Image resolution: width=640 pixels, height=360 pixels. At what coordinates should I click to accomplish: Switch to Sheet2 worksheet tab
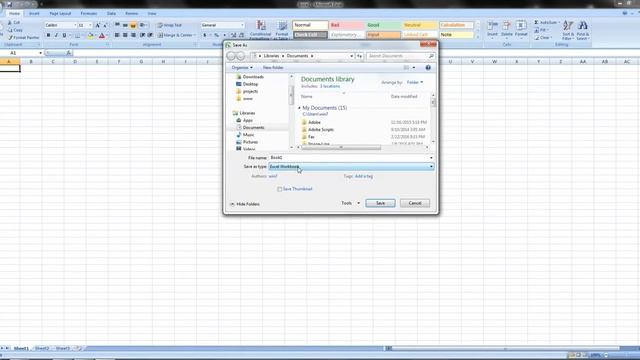[42, 349]
